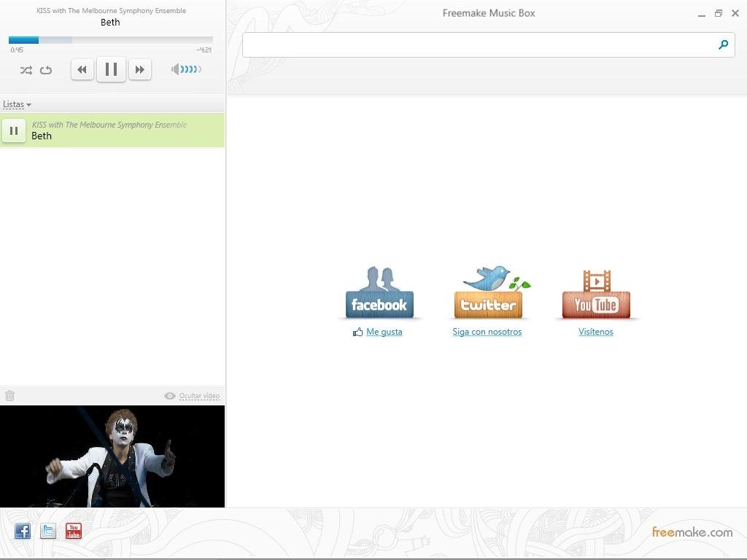The width and height of the screenshot is (747, 560).
Task: Close the Freemake Music Box window
Action: coord(735,13)
